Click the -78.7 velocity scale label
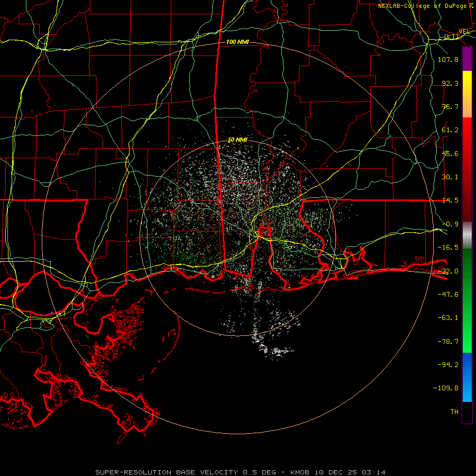 [x=448, y=342]
